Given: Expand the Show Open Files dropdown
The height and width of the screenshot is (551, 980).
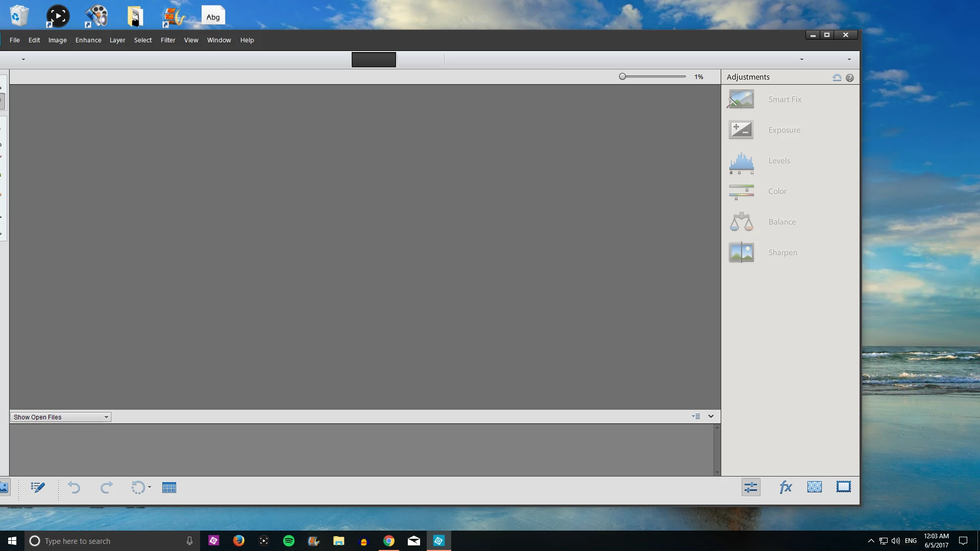Looking at the screenshot, I should (106, 417).
